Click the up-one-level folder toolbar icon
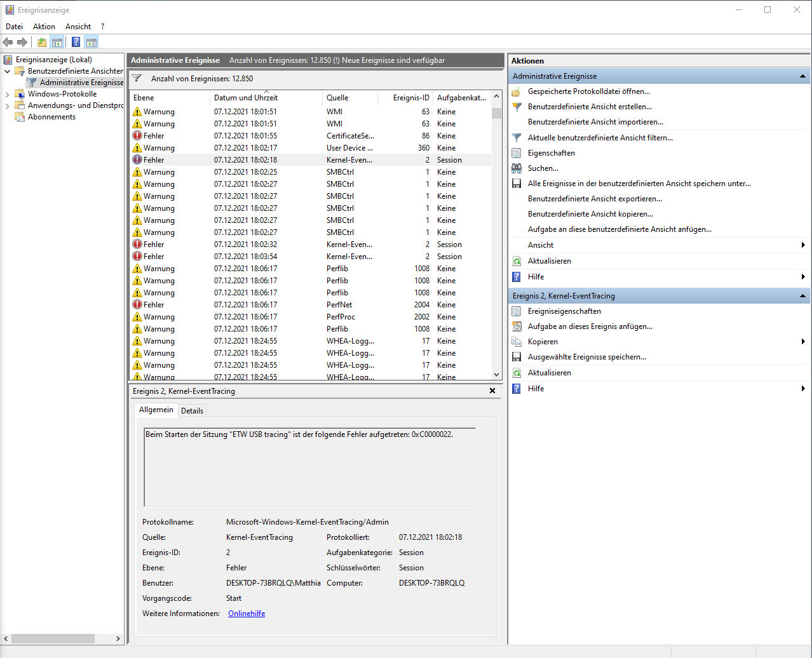 click(x=41, y=43)
